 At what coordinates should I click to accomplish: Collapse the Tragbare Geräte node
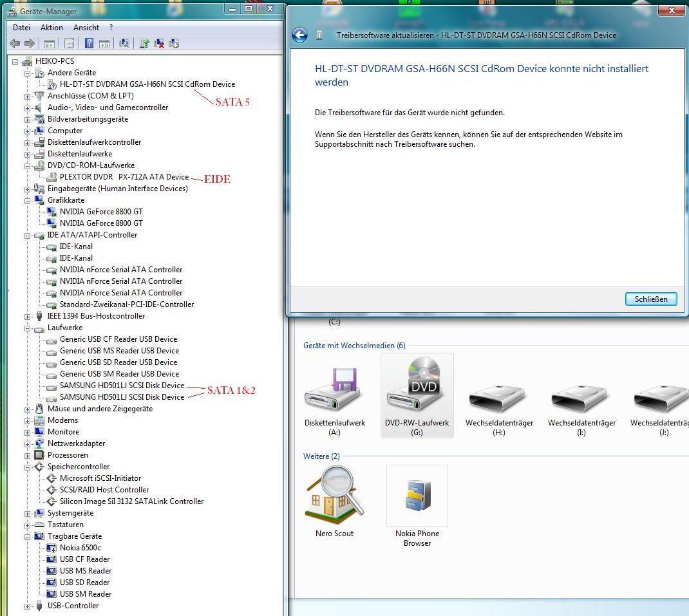coord(27,537)
